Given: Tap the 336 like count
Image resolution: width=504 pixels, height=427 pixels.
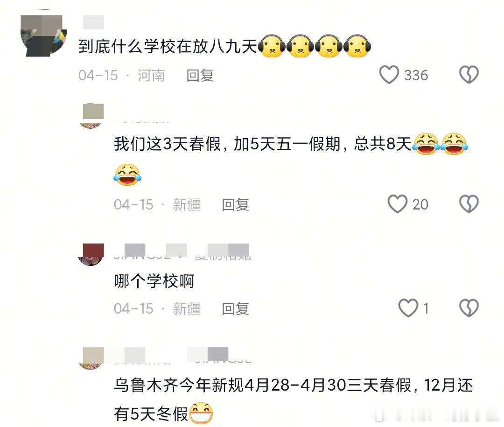Looking at the screenshot, I should 416,75.
